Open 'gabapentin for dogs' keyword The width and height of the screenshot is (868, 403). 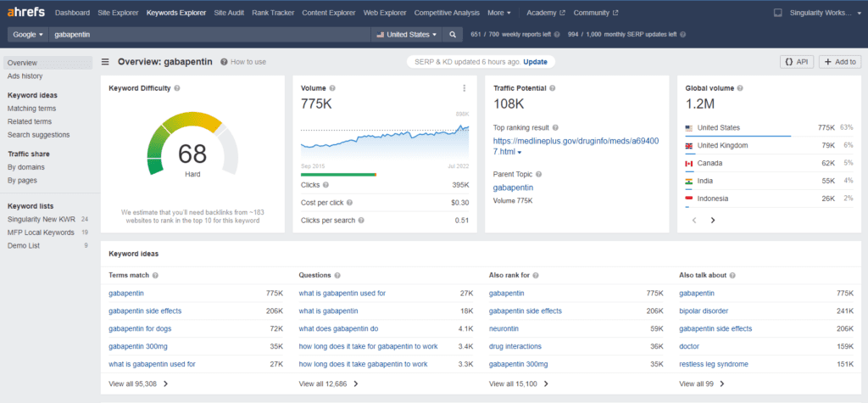coord(140,328)
